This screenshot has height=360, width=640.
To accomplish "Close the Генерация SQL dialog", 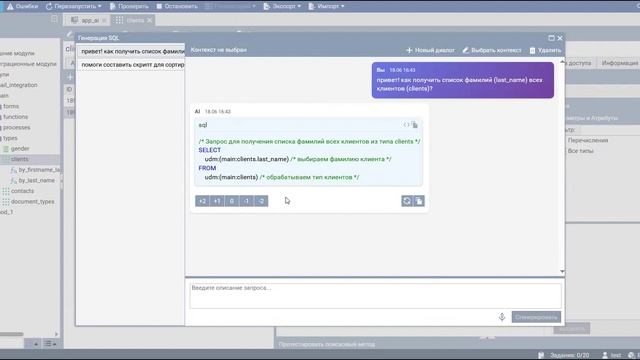I will click(x=560, y=38).
